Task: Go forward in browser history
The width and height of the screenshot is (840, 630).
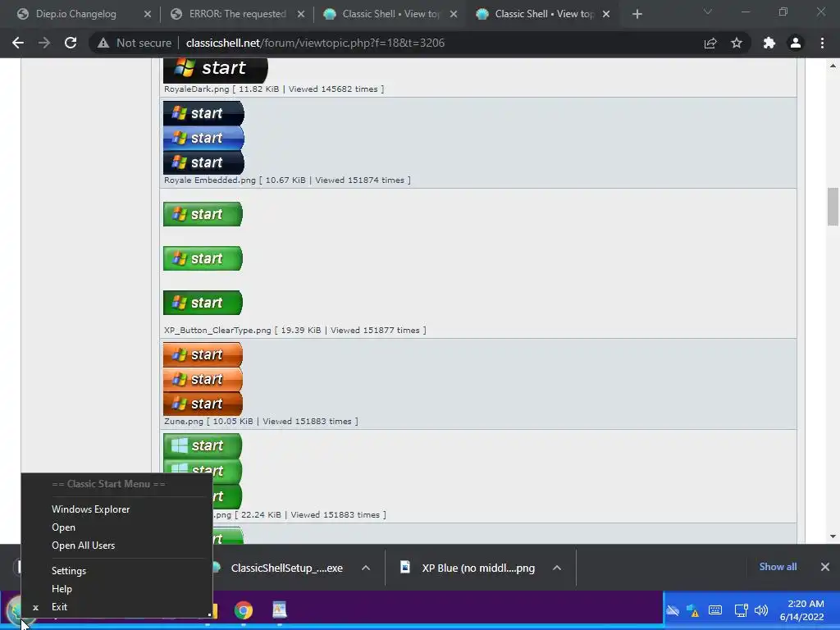Action: (x=44, y=43)
